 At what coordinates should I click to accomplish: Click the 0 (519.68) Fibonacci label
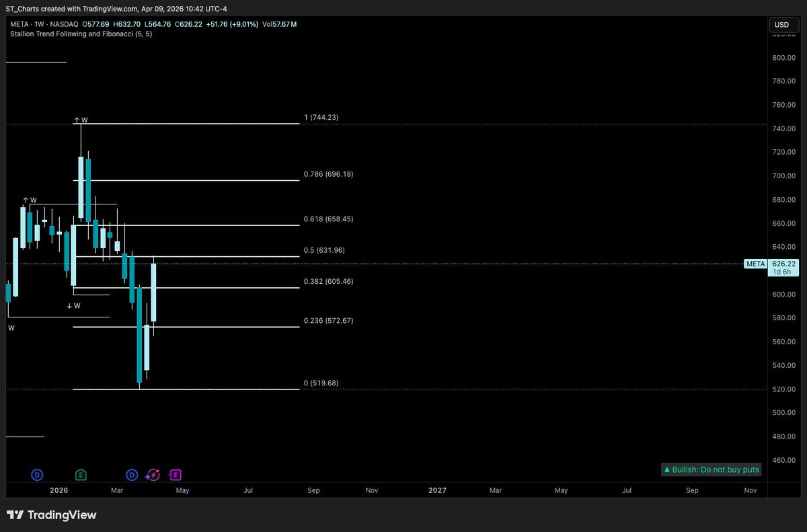click(x=321, y=383)
